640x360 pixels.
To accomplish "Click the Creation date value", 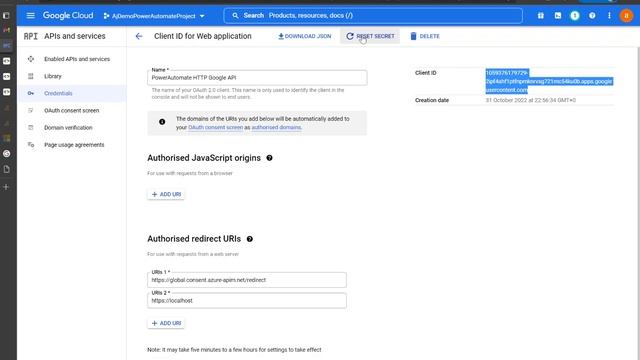I will point(530,100).
